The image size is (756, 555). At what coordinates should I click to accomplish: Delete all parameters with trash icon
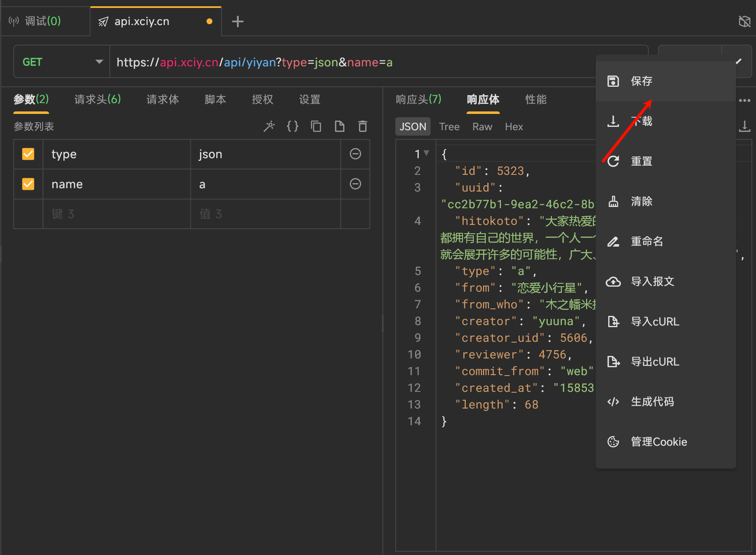click(x=363, y=126)
